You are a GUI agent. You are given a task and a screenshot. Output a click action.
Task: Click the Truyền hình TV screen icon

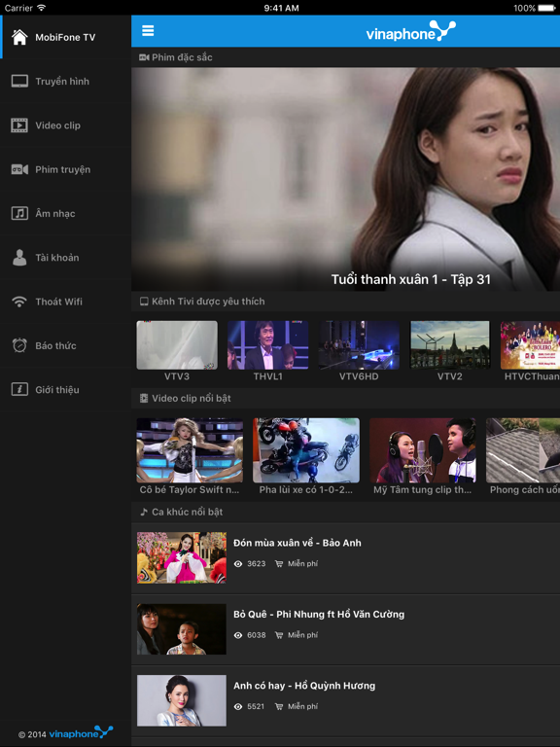point(19,82)
